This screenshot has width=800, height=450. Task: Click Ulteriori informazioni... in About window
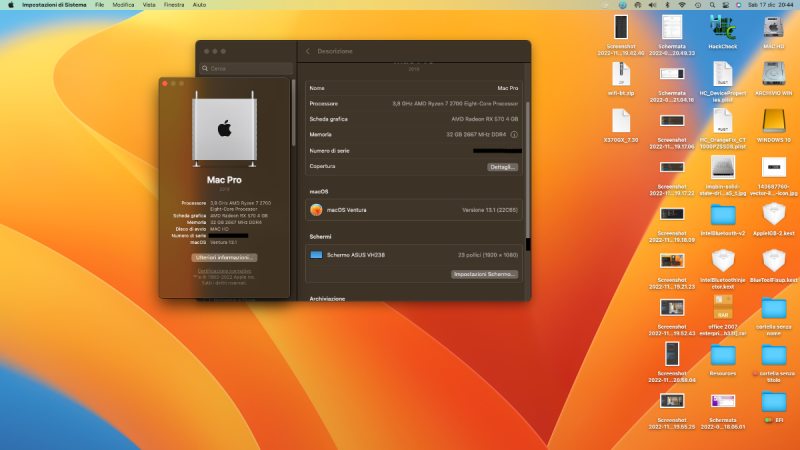pos(224,258)
